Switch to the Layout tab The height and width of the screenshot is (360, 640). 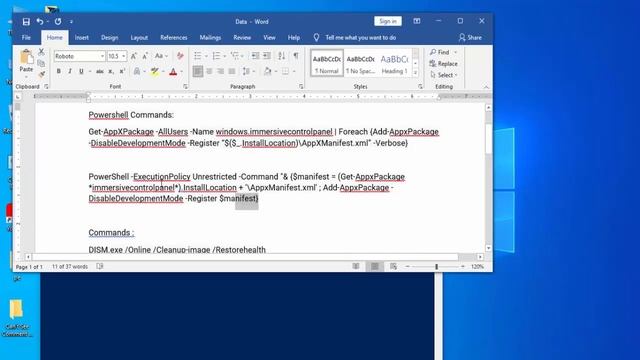click(x=139, y=38)
